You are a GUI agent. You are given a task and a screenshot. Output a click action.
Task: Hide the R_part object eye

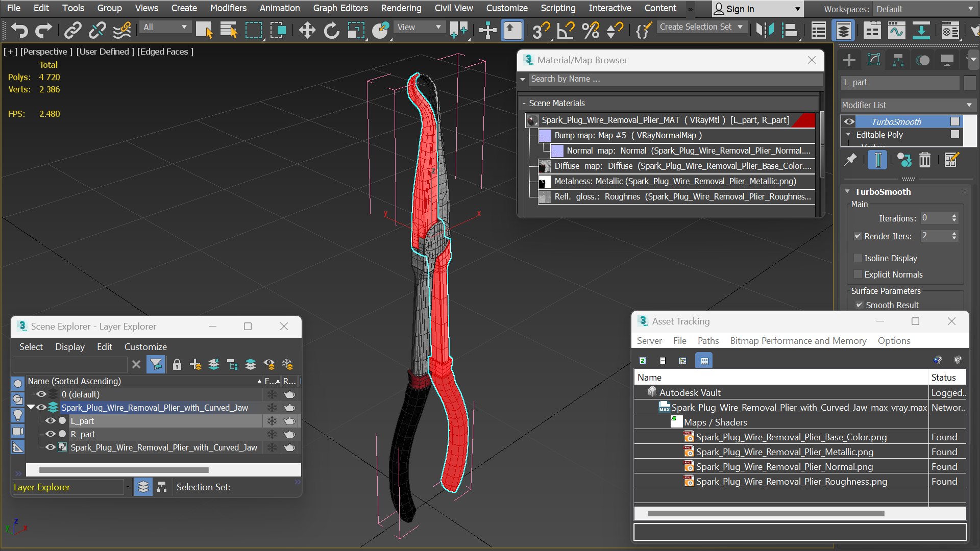[50, 434]
